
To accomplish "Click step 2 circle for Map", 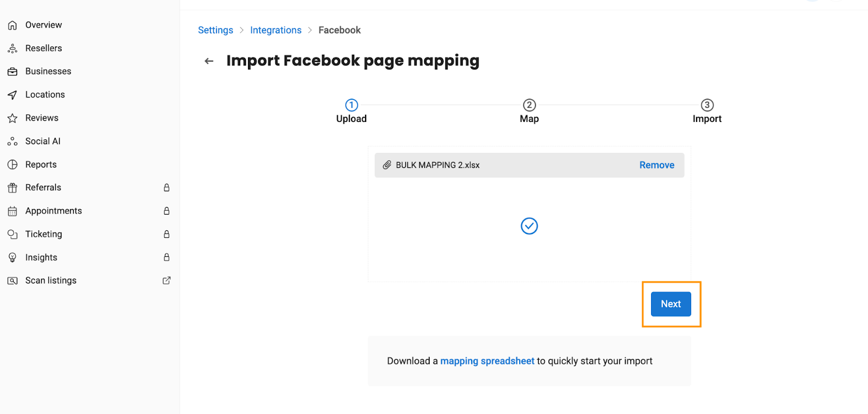I will [529, 105].
